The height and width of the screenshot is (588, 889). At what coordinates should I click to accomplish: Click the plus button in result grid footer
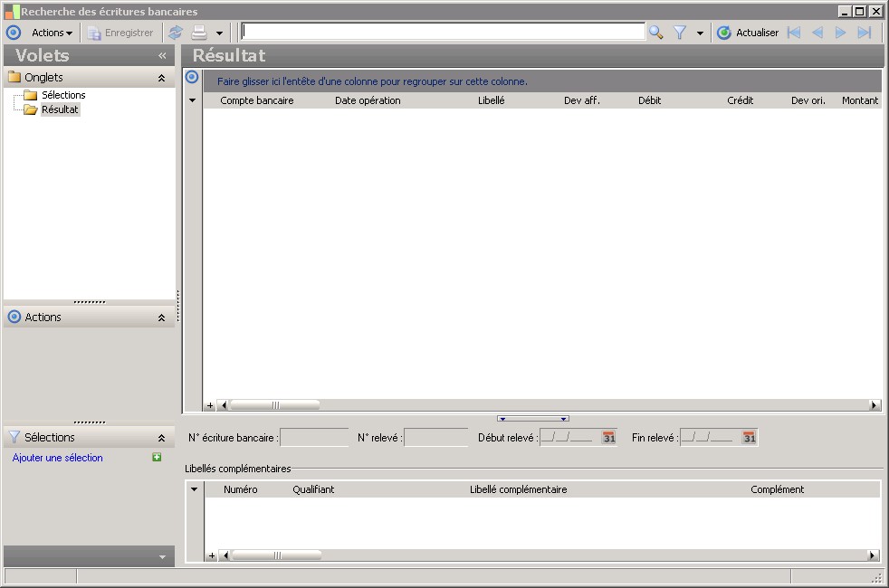tap(210, 405)
